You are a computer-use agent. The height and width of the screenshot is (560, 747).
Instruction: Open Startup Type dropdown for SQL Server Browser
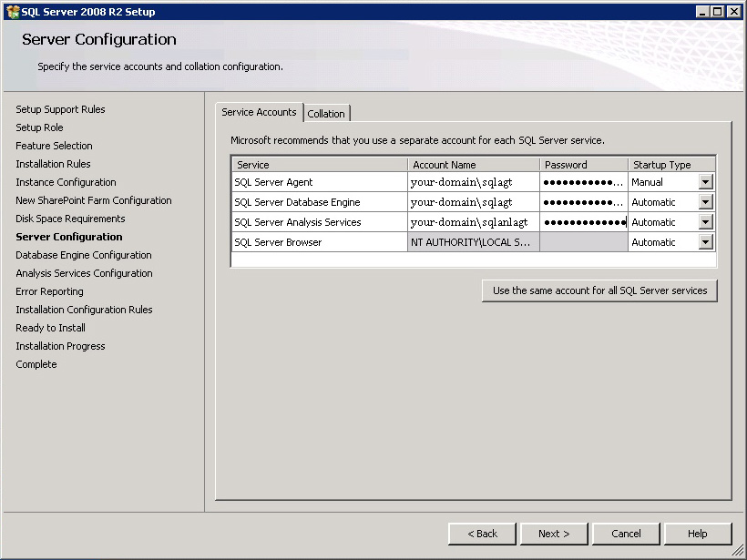point(706,242)
